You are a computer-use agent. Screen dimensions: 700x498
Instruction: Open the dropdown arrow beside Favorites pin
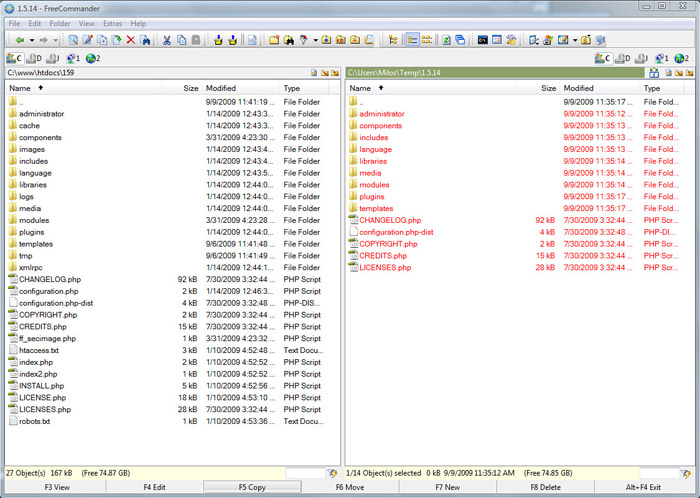coord(315,40)
